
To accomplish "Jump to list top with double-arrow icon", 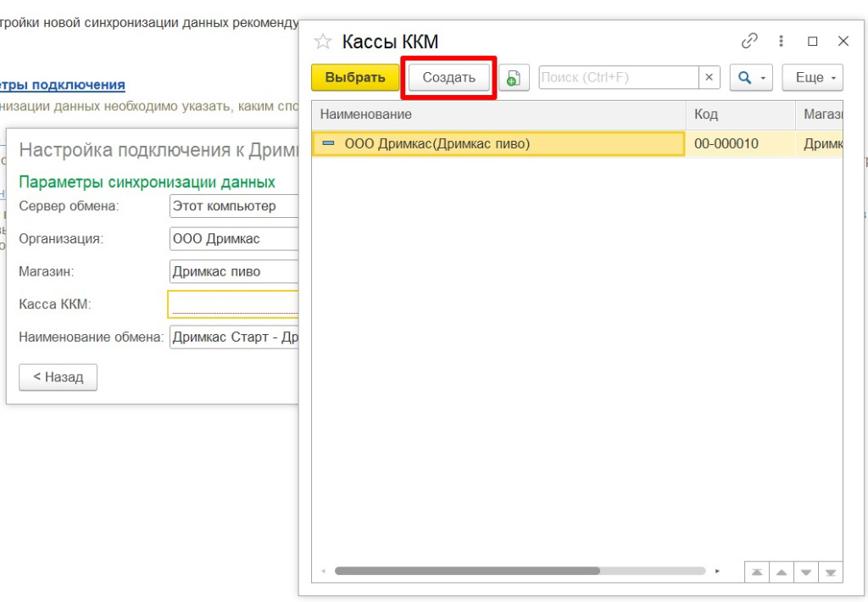I will pos(756,571).
